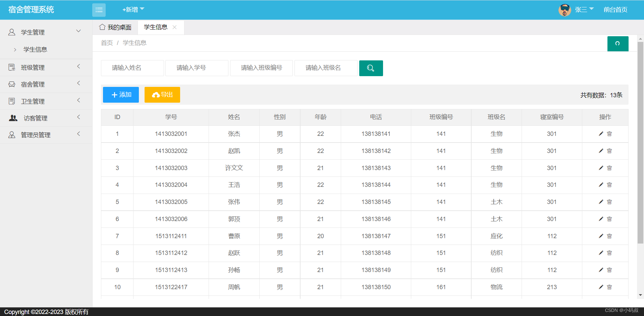The height and width of the screenshot is (316, 644).
Task: Click the green refresh button
Action: (618, 44)
